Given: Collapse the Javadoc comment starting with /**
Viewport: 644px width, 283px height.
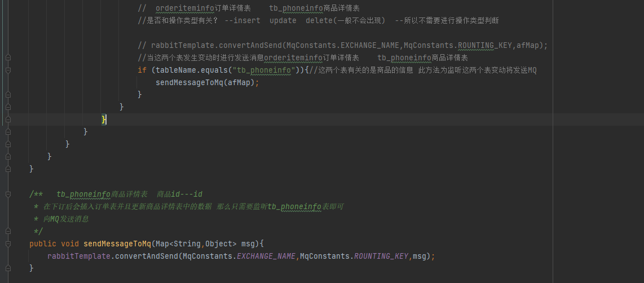Looking at the screenshot, I should coord(7,194).
